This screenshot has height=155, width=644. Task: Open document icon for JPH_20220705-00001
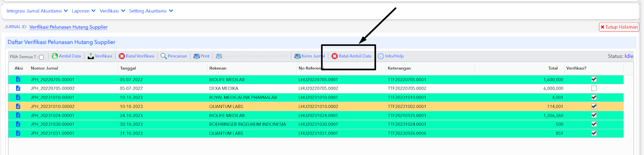point(18,80)
